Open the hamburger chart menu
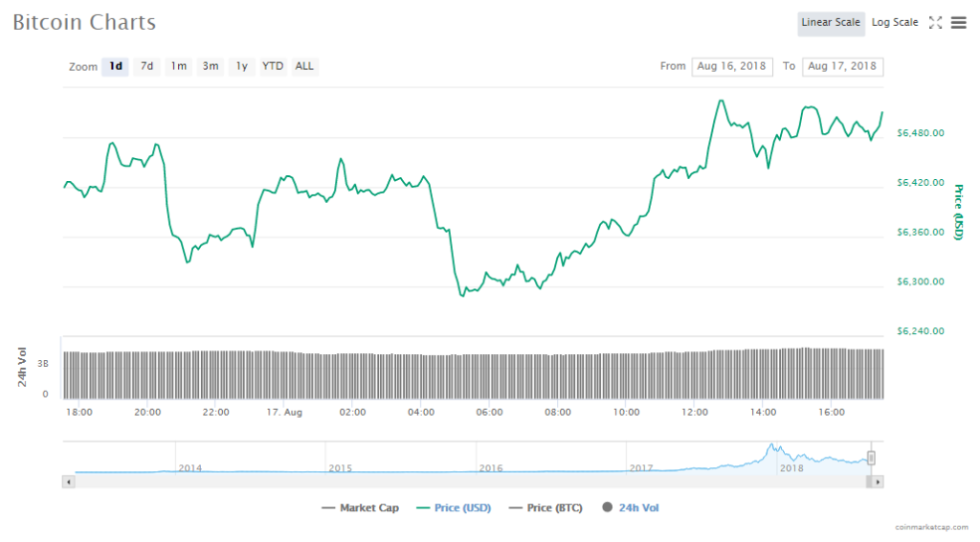Screen dimensions: 980x542 958,23
